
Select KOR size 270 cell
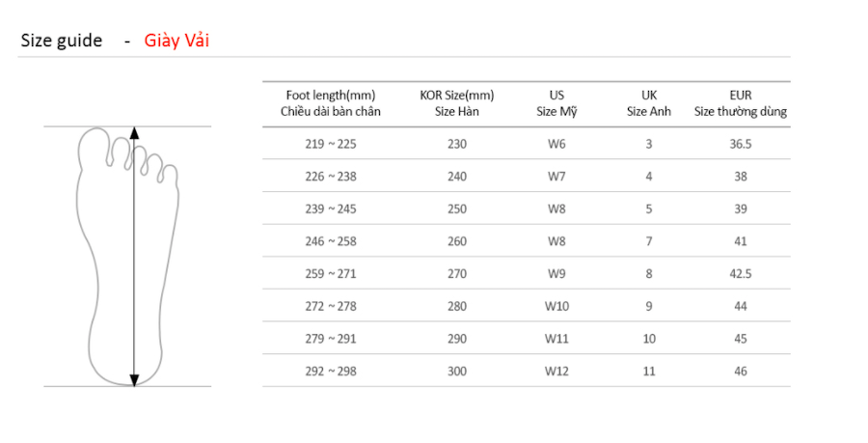pyautogui.click(x=457, y=274)
